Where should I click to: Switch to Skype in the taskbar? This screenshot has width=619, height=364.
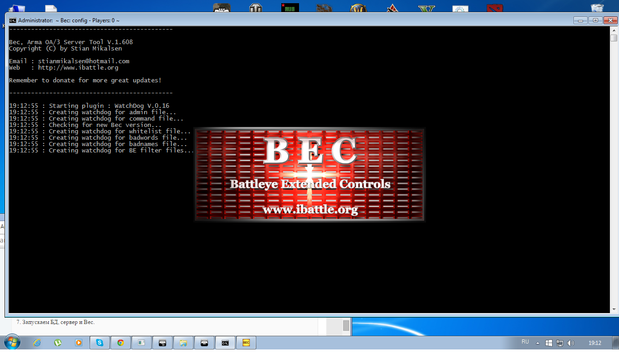click(x=100, y=343)
